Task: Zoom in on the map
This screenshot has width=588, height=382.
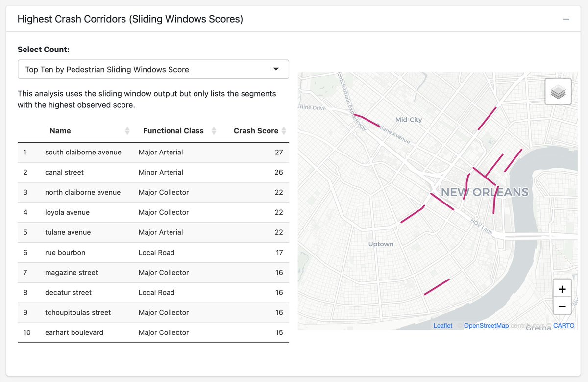Action: (x=562, y=289)
